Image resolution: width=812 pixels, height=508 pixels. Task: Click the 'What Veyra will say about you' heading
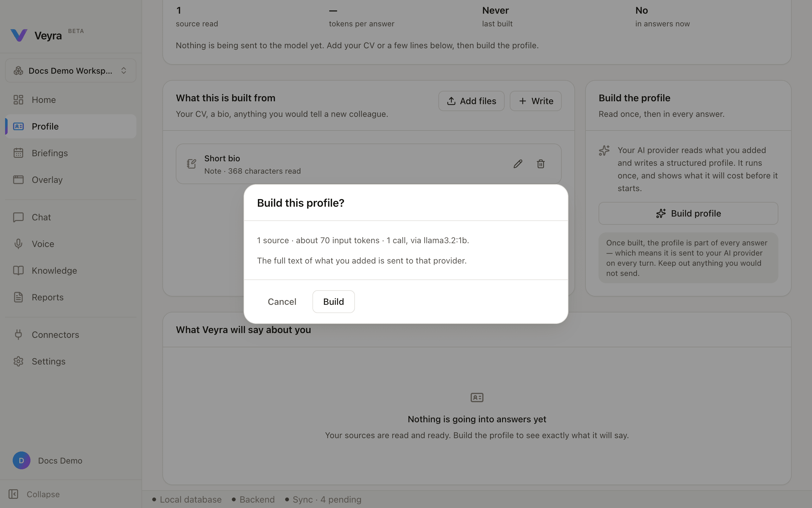(243, 330)
